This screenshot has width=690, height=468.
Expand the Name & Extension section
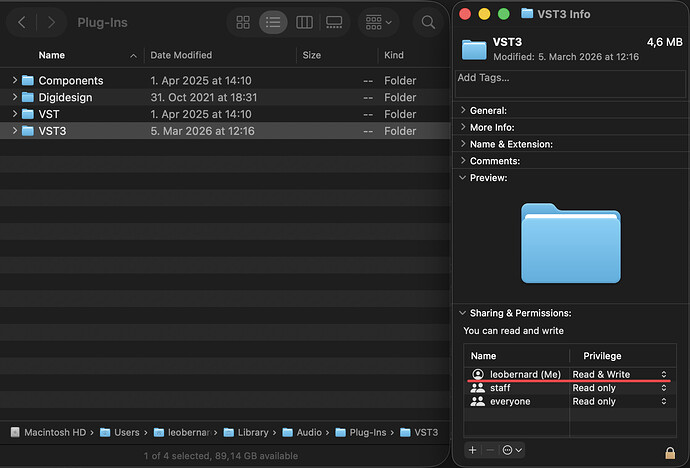click(462, 144)
